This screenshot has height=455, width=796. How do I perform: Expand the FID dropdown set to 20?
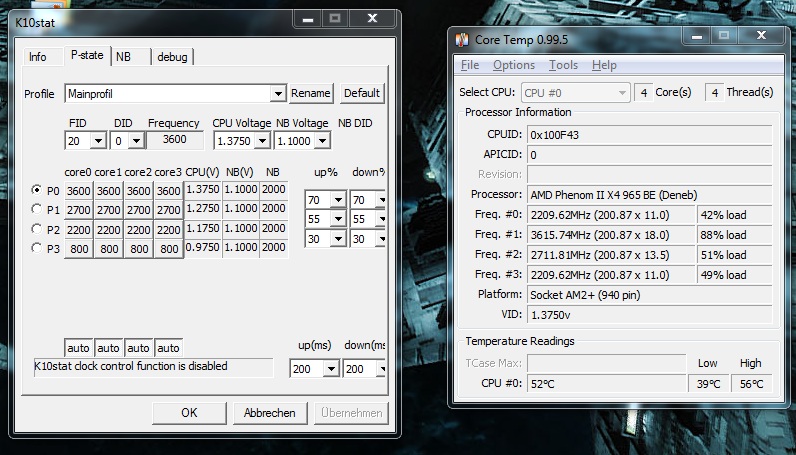pos(98,141)
